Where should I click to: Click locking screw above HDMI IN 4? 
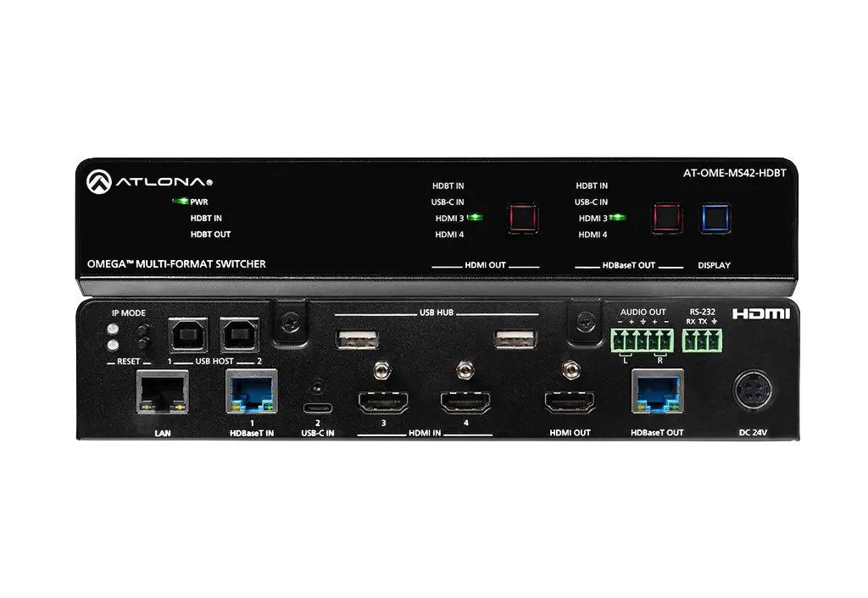pos(465,370)
